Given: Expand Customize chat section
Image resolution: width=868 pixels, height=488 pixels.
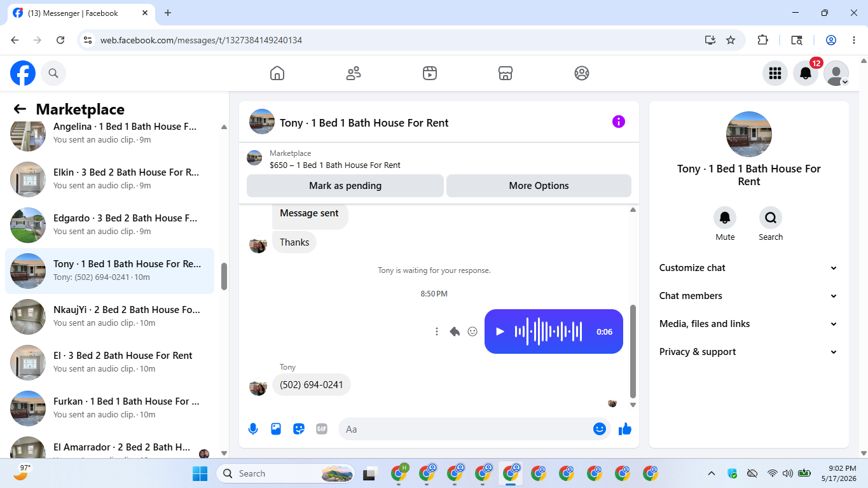Looking at the screenshot, I should [x=748, y=268].
